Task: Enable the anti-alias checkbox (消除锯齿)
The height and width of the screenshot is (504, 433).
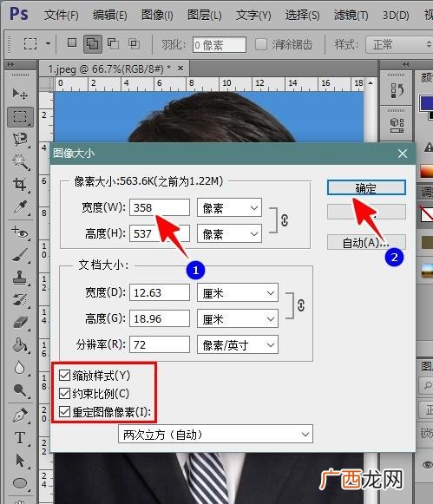Action: 261,44
